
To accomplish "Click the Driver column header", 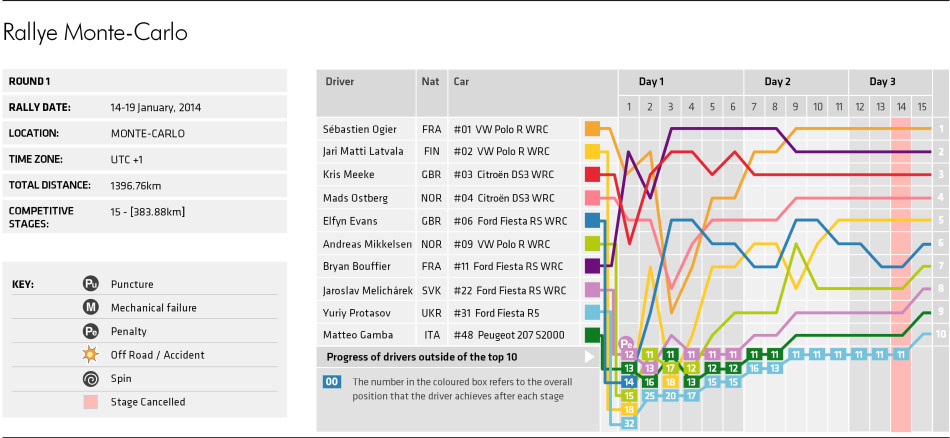I will 340,81.
